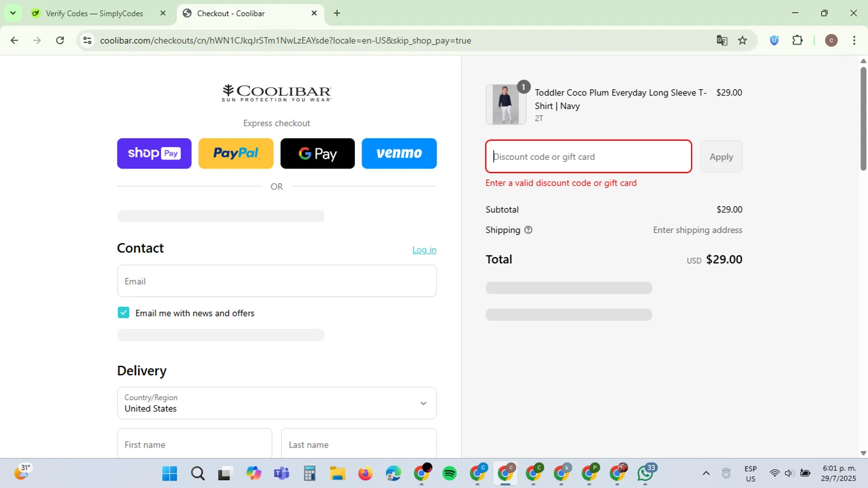The height and width of the screenshot is (488, 868).
Task: Click the browser address bar URL
Action: click(285, 41)
